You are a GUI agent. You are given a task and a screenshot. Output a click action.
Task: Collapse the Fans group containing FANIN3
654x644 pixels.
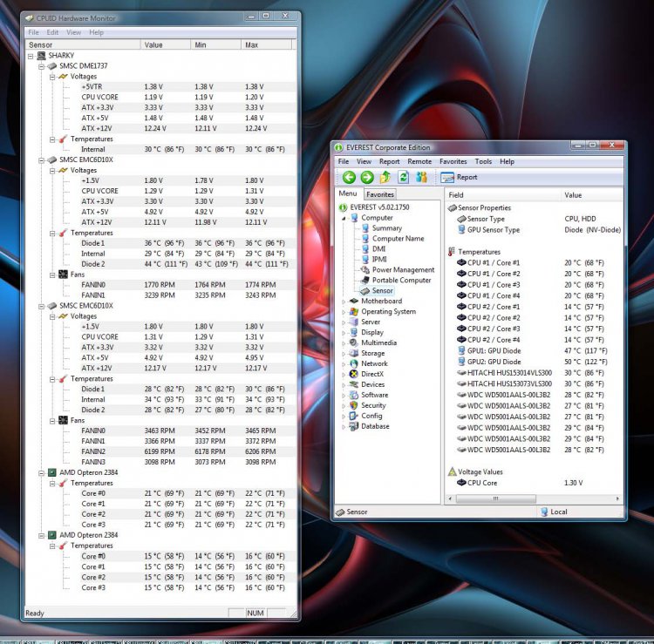52,421
